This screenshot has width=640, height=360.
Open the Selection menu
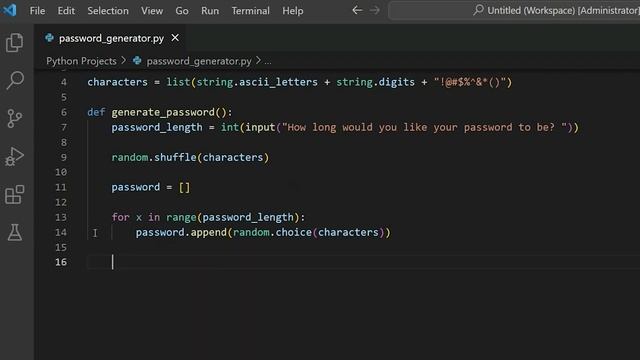coord(108,11)
